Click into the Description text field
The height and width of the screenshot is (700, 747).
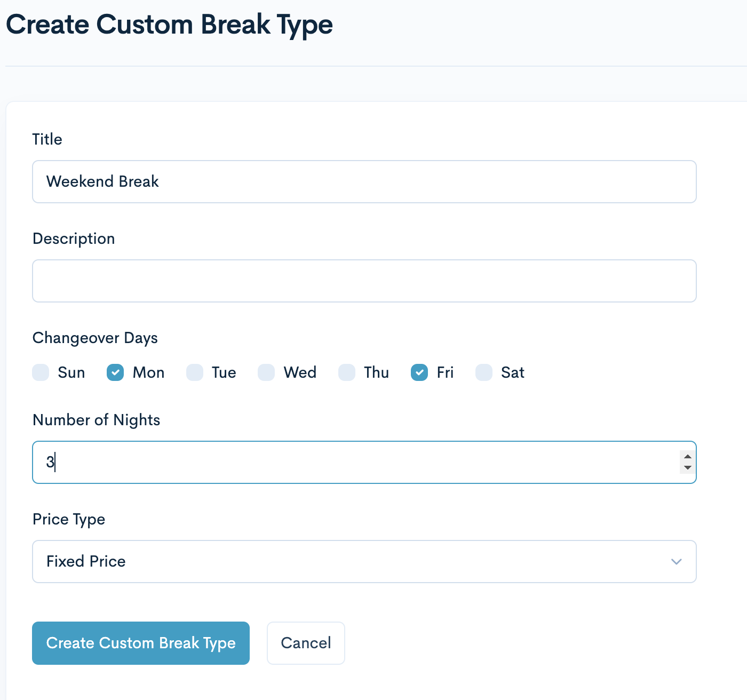coord(364,281)
